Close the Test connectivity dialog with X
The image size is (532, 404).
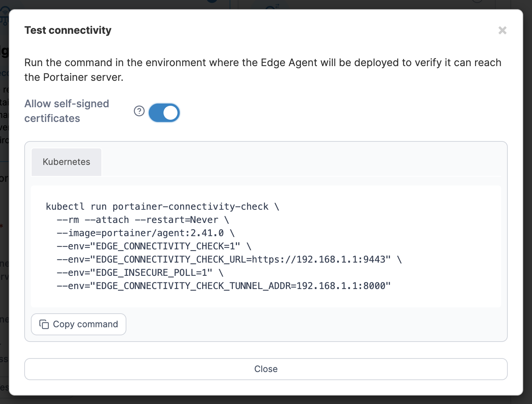coord(502,30)
